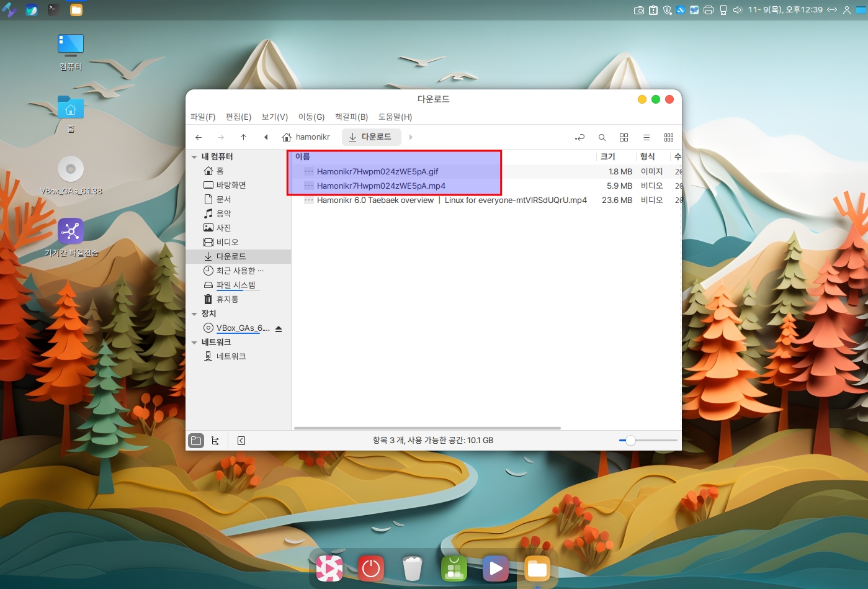Switch to icon grid view
Screen dimensions: 868x589
tap(624, 137)
